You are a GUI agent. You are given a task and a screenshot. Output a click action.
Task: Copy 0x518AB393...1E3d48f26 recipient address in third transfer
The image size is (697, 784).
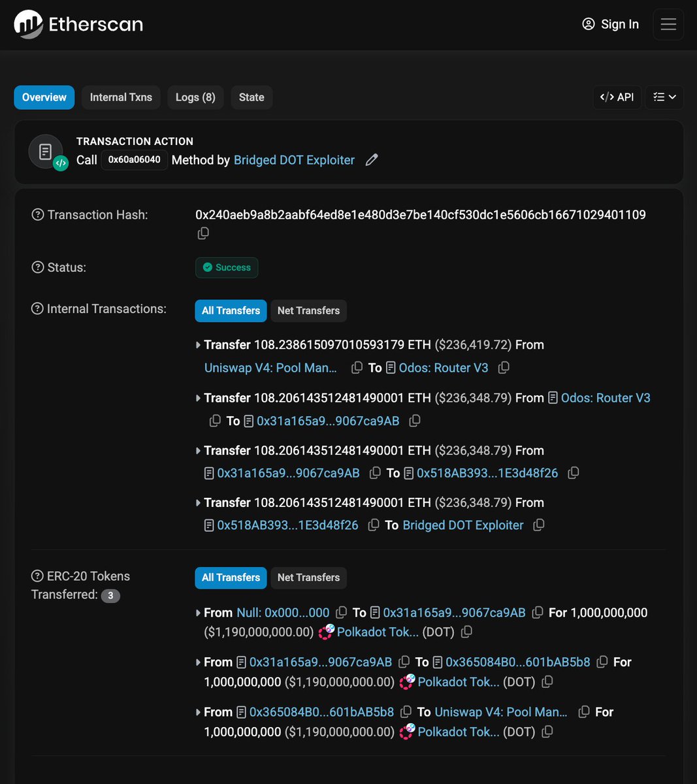click(x=573, y=473)
